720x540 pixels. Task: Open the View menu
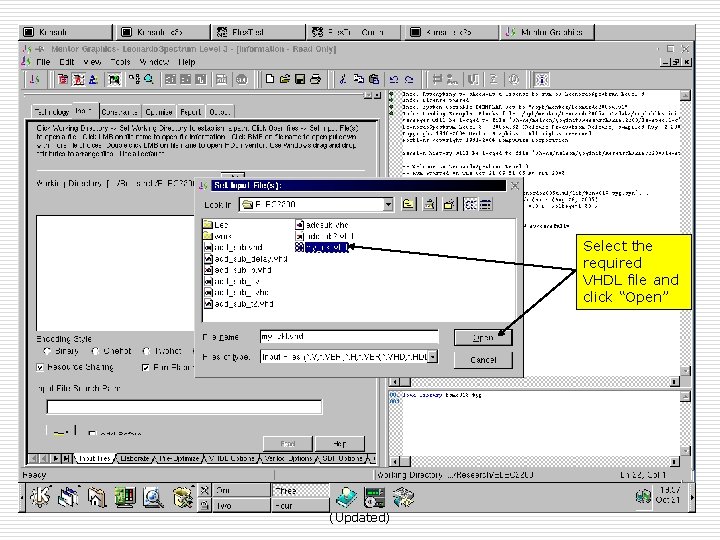click(x=92, y=62)
